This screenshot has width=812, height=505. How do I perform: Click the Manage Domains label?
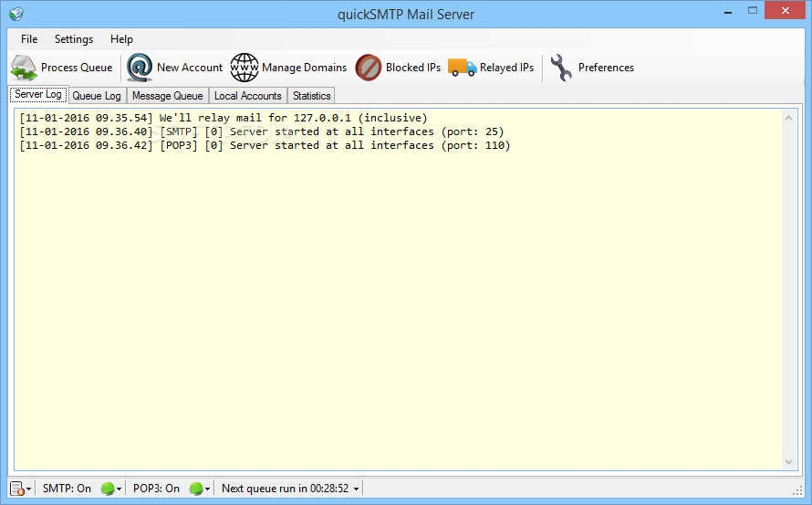pos(304,68)
